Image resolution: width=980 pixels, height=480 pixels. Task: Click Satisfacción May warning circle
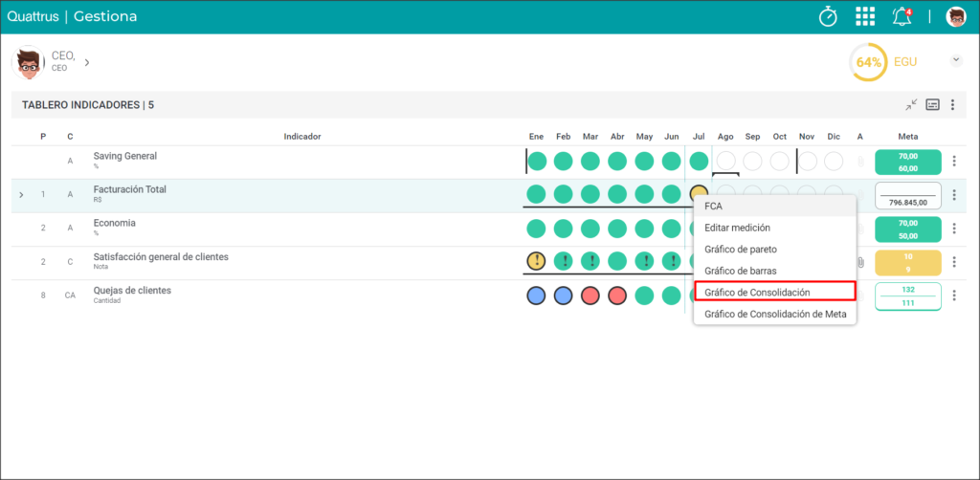tap(644, 262)
